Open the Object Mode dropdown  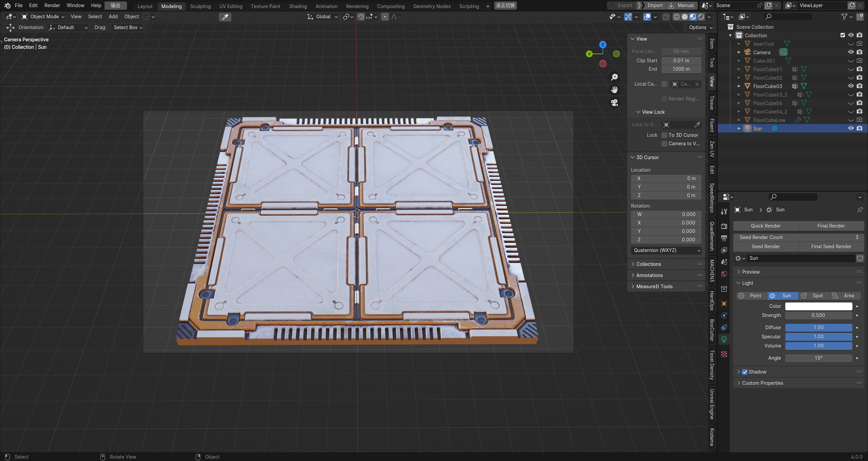point(43,17)
